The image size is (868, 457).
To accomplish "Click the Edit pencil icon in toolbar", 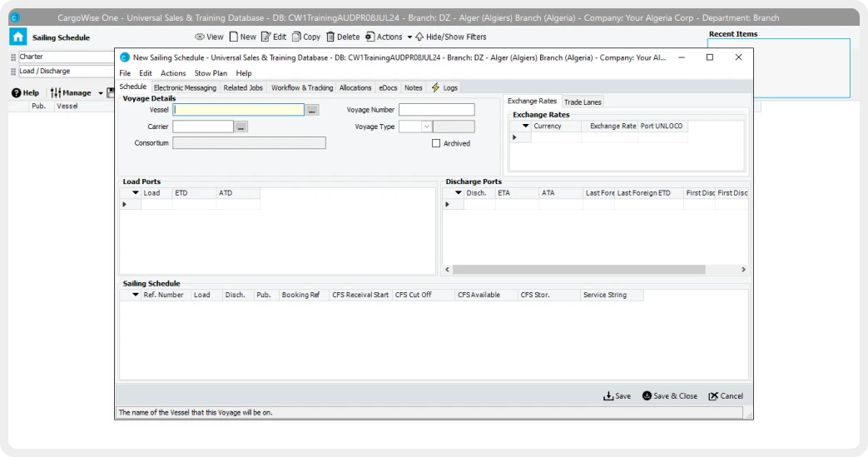I will [x=265, y=37].
